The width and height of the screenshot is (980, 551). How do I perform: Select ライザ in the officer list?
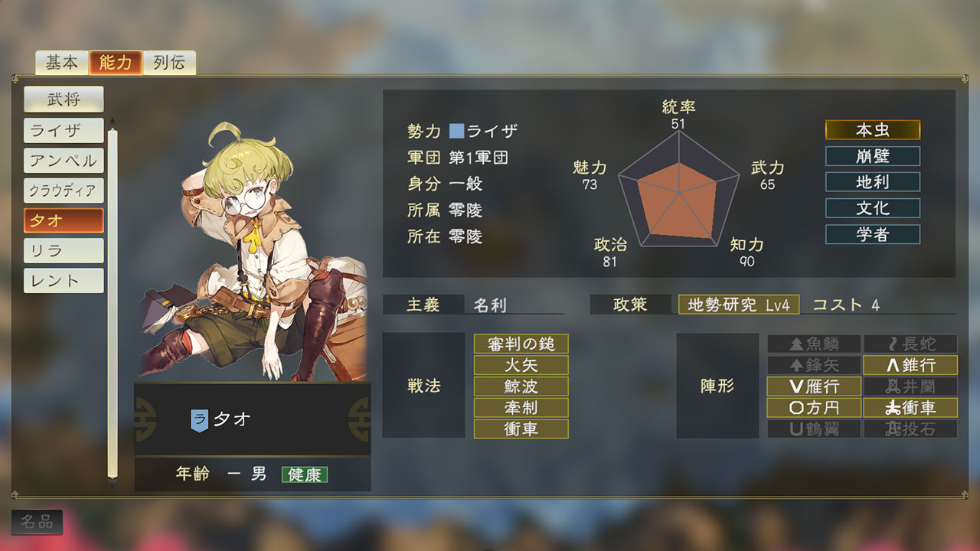(64, 130)
